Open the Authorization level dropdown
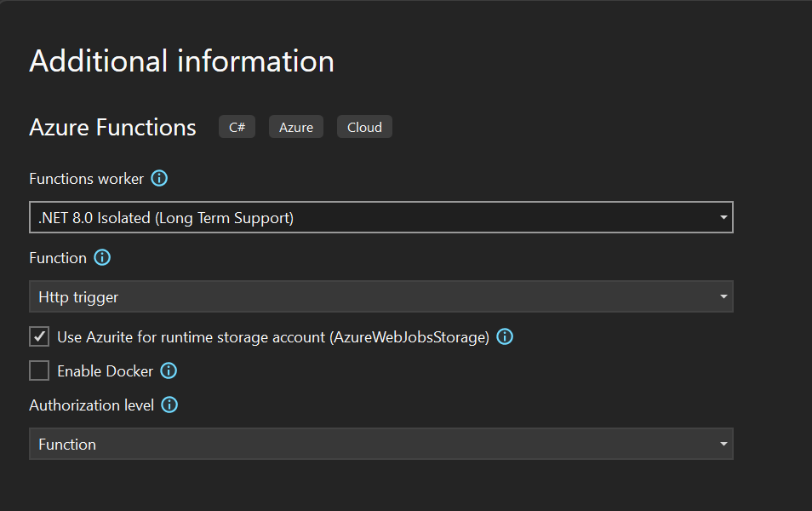The width and height of the screenshot is (812, 511). [723, 444]
